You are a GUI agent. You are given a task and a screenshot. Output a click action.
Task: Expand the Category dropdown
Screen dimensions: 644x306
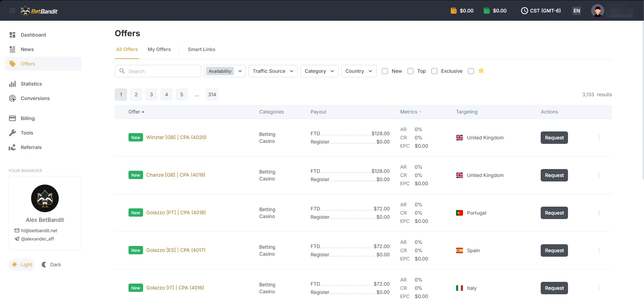pyautogui.click(x=319, y=71)
